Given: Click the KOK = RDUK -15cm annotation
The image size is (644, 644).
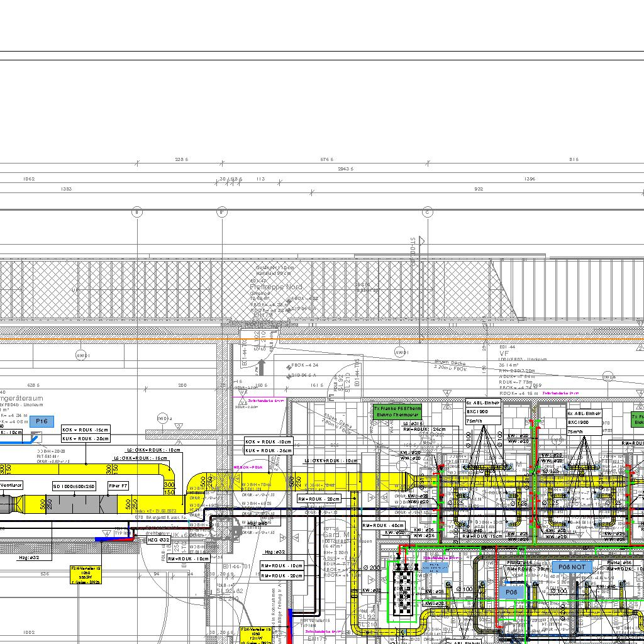Looking at the screenshot, I should coord(85,430).
